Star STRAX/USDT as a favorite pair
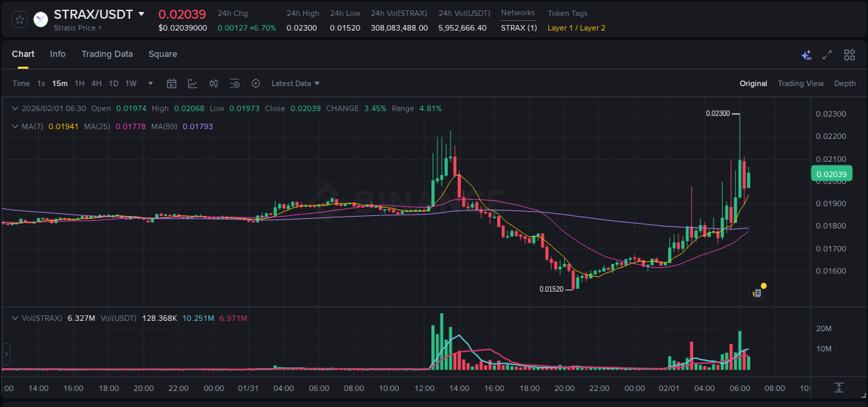868x407 pixels. [19, 19]
